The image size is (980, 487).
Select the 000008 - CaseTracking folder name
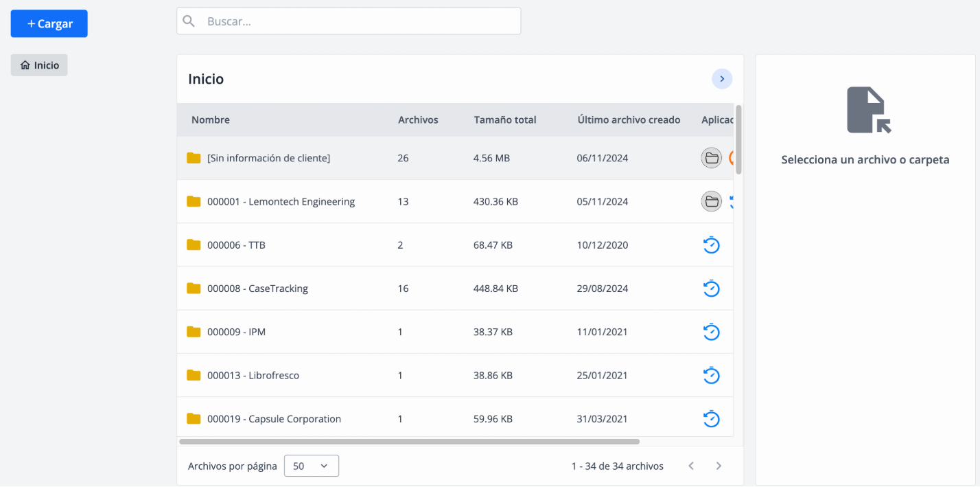(x=257, y=288)
